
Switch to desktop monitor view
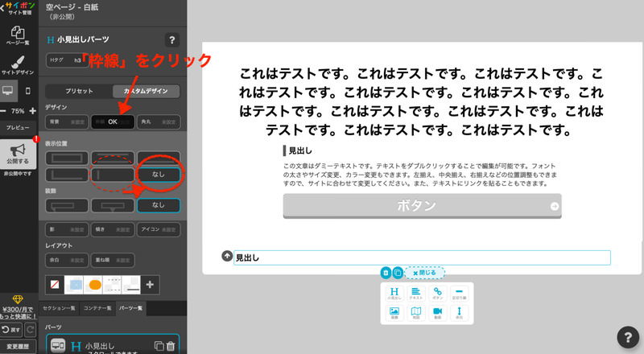(x=8, y=91)
